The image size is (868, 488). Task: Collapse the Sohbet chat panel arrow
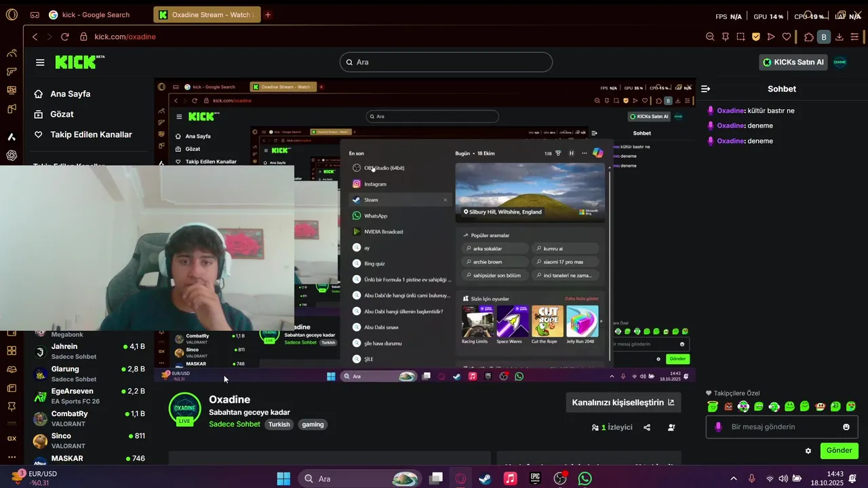point(705,89)
